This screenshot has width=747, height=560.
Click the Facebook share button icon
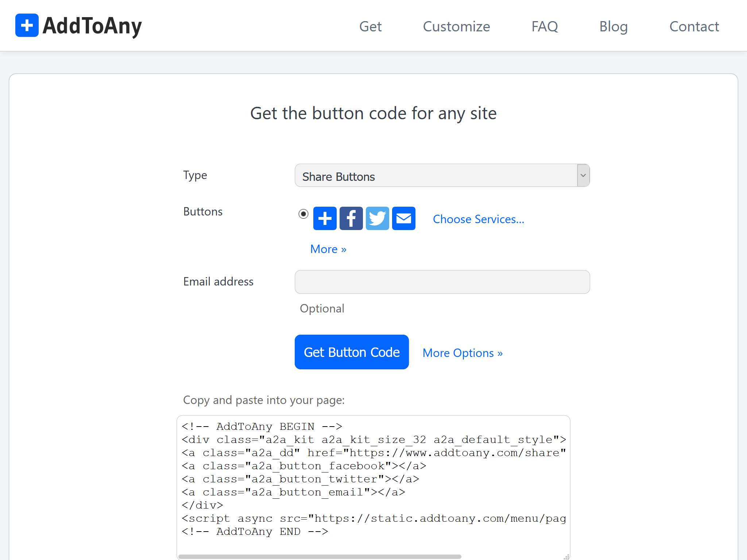(351, 218)
